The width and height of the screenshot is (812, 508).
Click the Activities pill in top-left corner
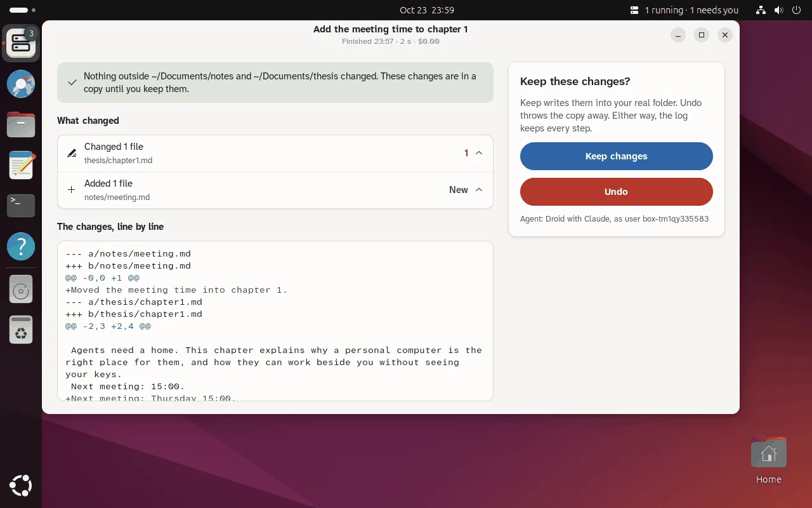click(23, 10)
